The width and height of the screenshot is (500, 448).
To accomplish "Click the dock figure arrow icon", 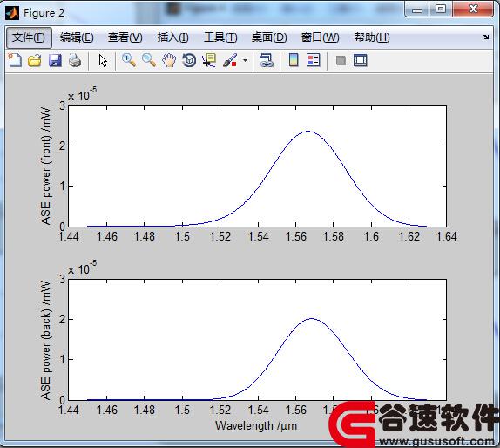I will pyautogui.click(x=486, y=37).
